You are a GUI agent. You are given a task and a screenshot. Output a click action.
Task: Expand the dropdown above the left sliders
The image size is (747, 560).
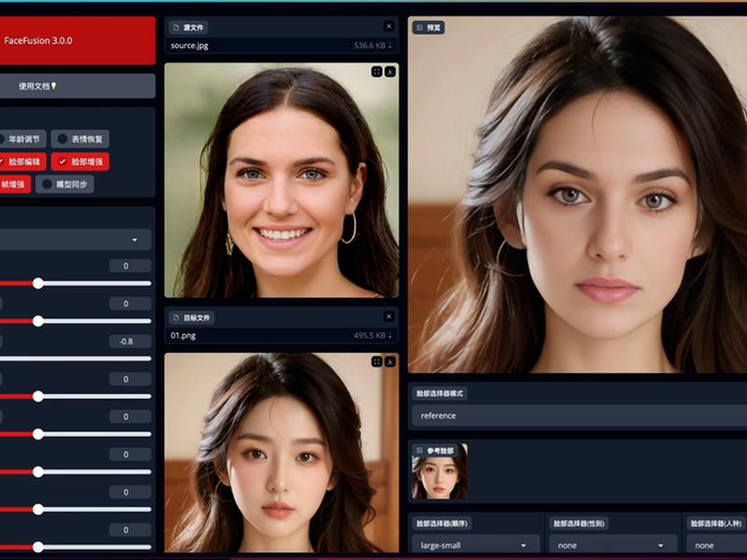76,240
